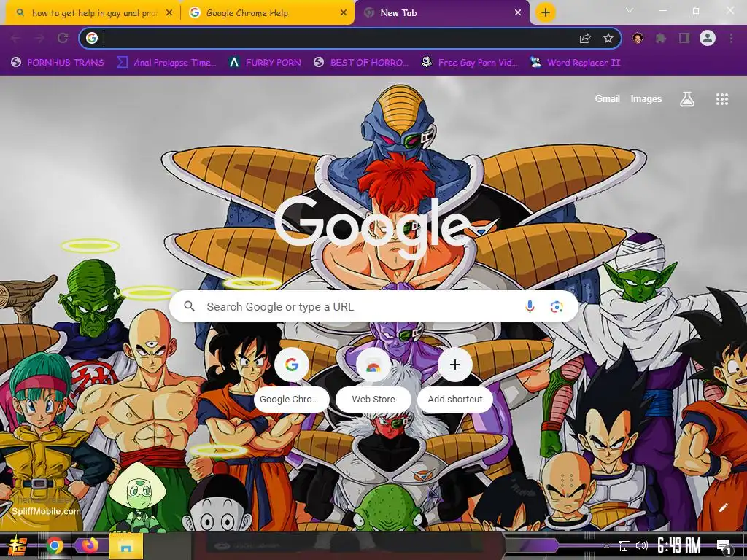747x560 pixels.
Task: Open Search Labs flask icon
Action: coord(686,99)
